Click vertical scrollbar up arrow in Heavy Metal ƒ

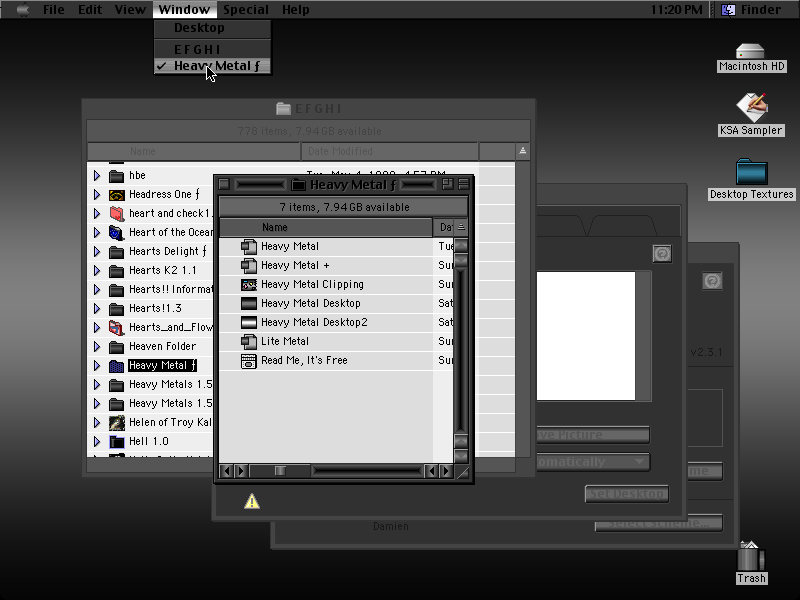pyautogui.click(x=461, y=246)
